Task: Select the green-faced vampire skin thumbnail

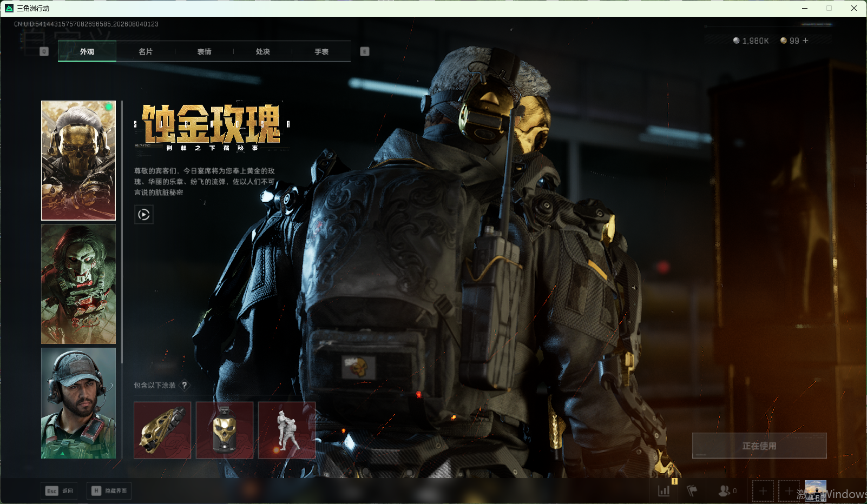Action: pyautogui.click(x=78, y=284)
